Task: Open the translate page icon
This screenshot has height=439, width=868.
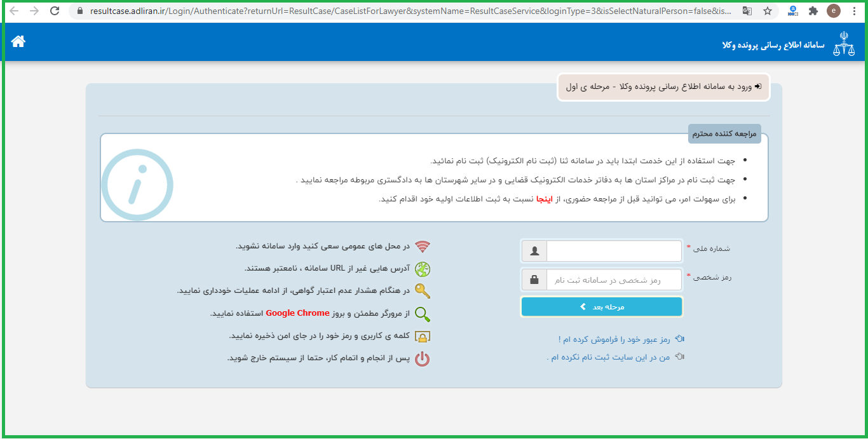Action: click(x=747, y=11)
